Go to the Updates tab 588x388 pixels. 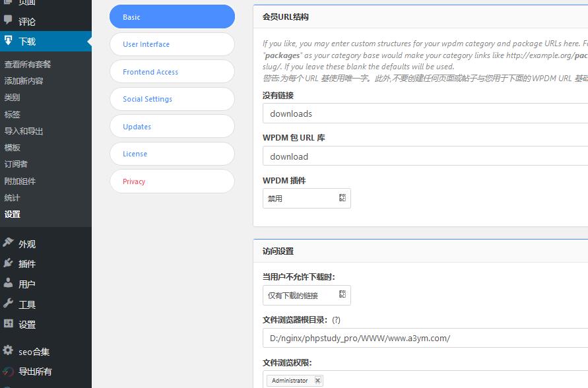172,126
